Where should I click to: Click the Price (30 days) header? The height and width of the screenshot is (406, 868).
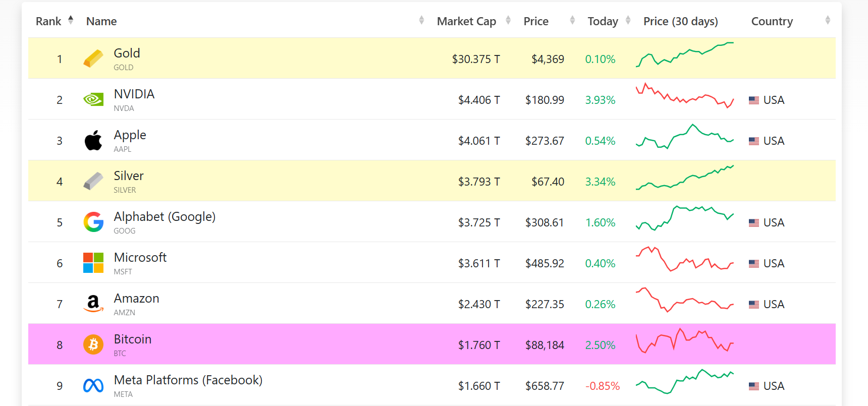(681, 21)
